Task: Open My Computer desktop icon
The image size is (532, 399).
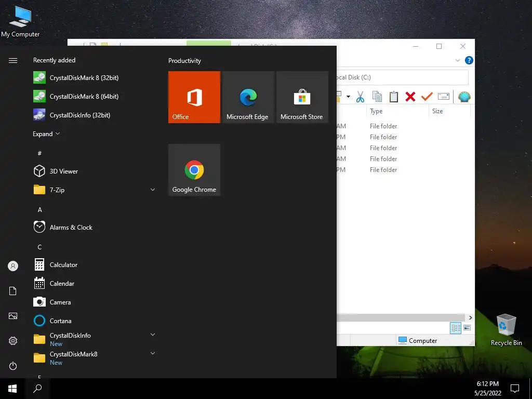Action: [20, 21]
